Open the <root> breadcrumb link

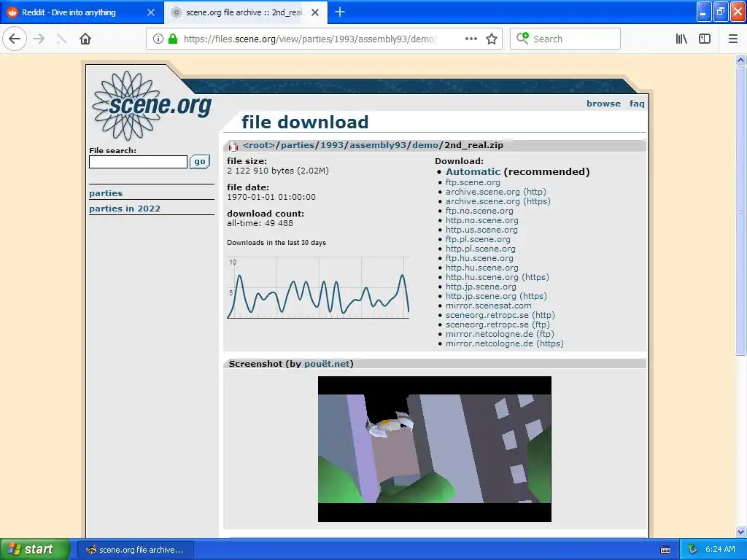(x=259, y=145)
